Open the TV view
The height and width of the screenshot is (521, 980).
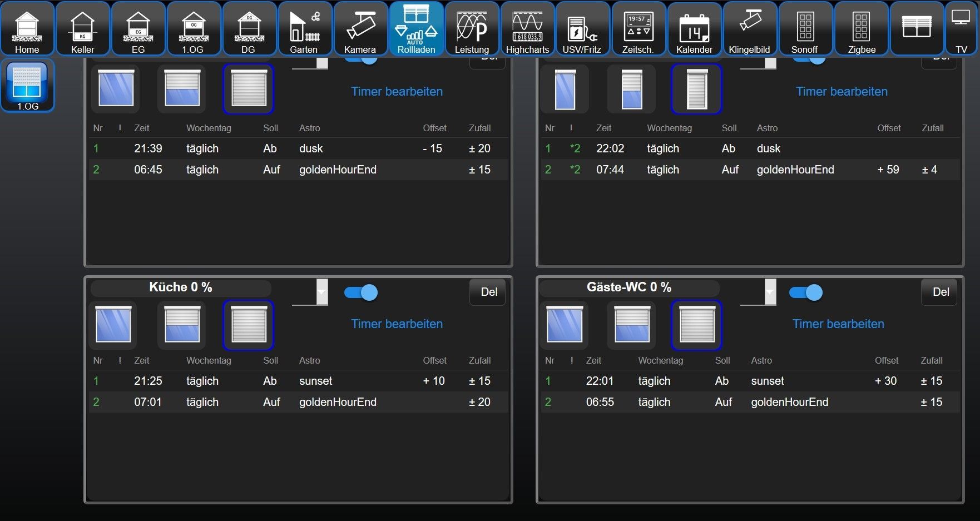962,28
